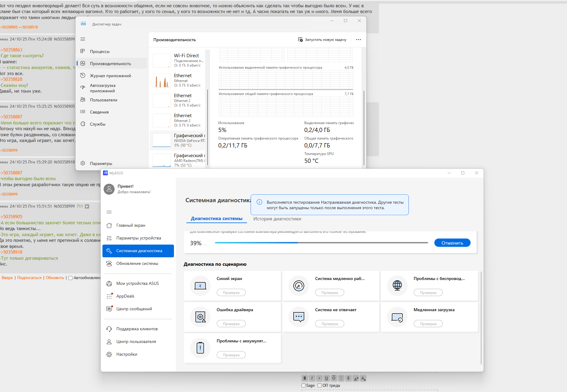Apply overline with the O formatting button
Image resolution: width=567 pixels, height=392 pixels.
[334, 378]
